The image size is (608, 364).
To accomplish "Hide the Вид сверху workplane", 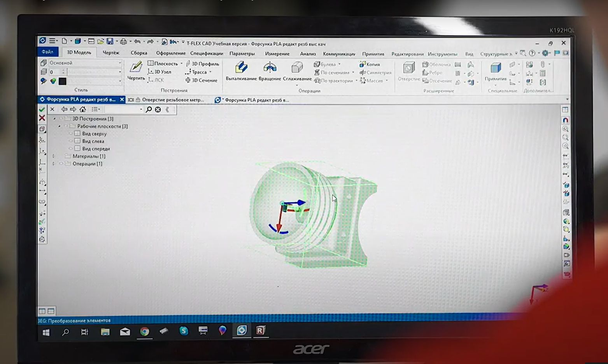I will coord(70,134).
